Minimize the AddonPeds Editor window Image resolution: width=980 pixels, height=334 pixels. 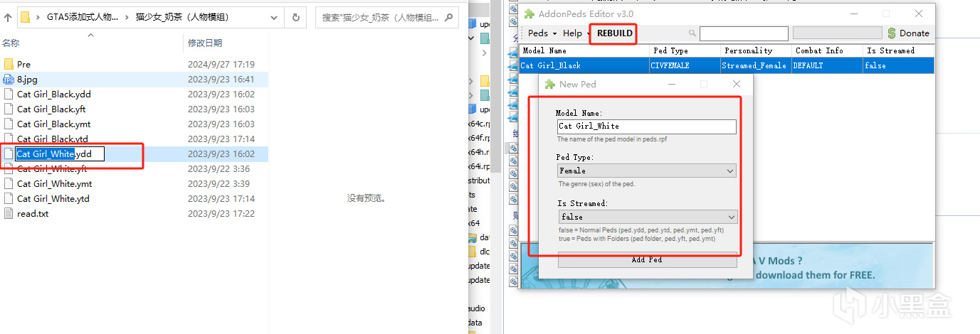pos(853,14)
